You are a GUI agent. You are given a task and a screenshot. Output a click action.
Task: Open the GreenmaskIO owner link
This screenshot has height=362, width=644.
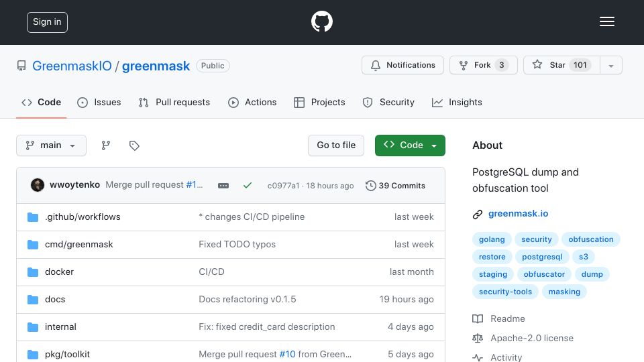72,66
